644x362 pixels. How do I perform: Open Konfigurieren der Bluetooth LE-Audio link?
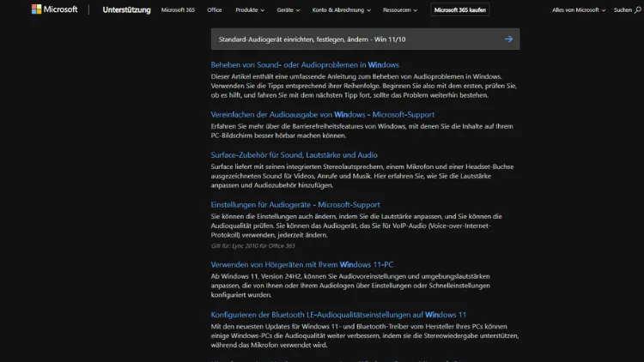point(338,314)
